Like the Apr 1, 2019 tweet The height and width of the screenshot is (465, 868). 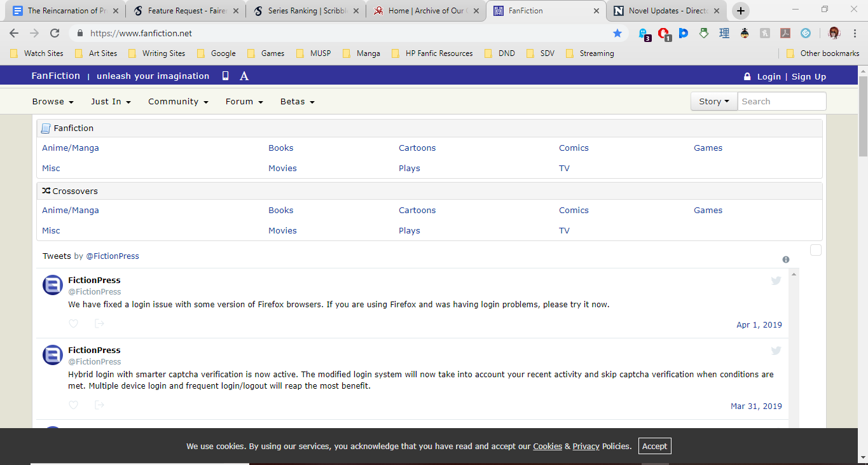(x=74, y=324)
